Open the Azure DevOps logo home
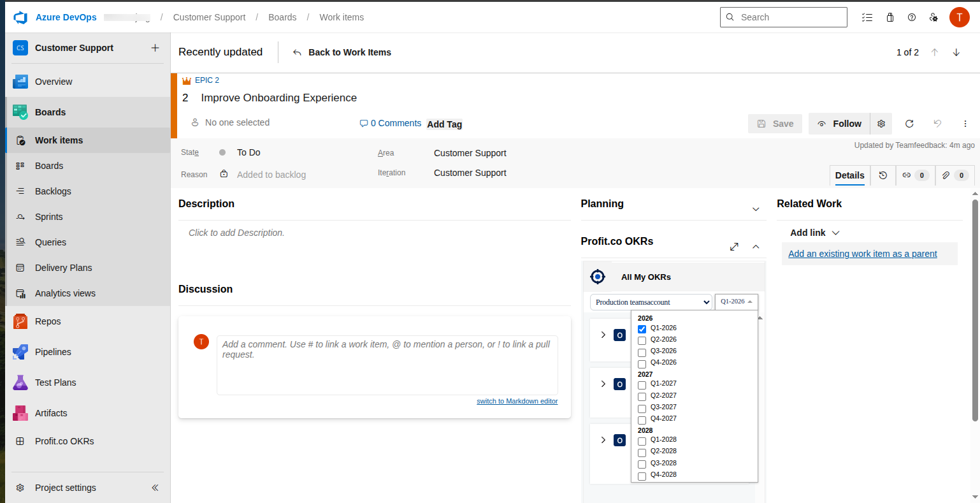This screenshot has height=503, width=980. point(20,17)
